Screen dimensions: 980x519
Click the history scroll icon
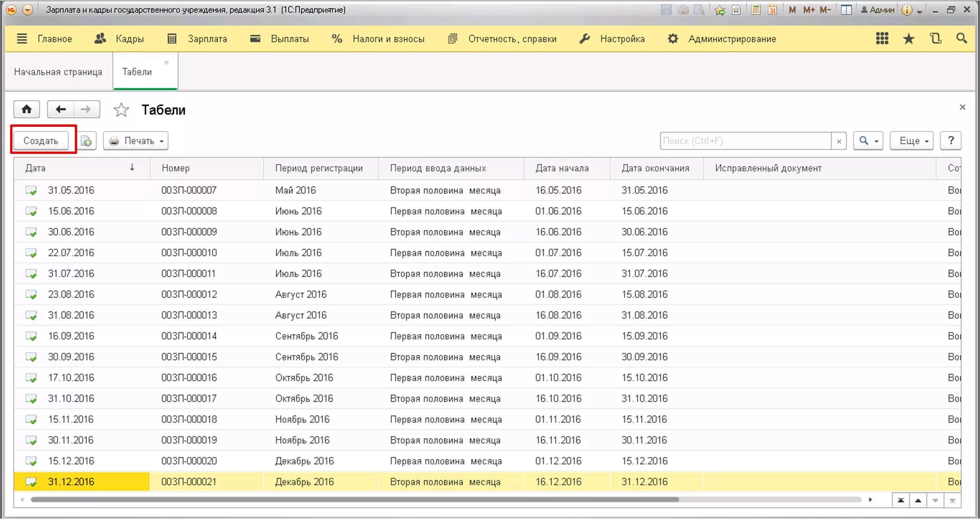click(935, 39)
